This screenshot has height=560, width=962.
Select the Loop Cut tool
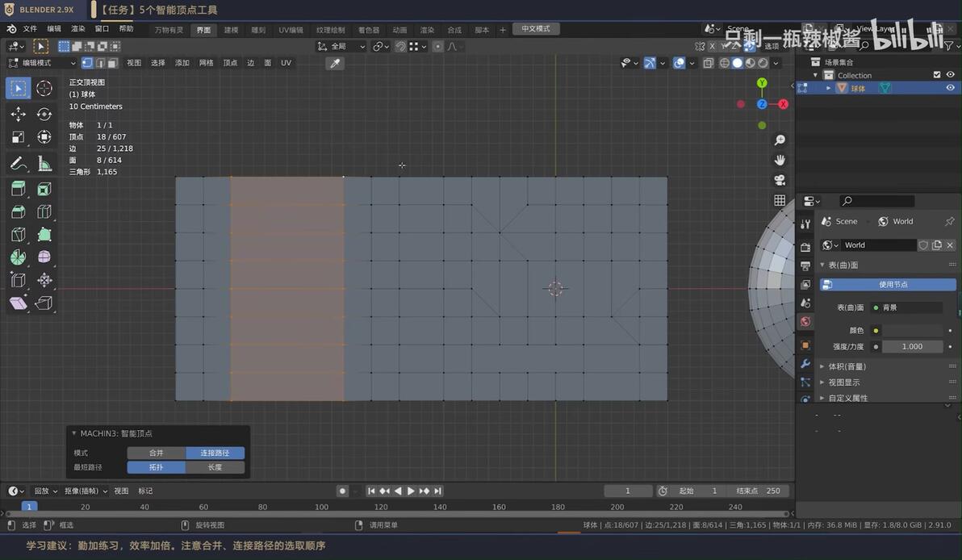pos(44,211)
